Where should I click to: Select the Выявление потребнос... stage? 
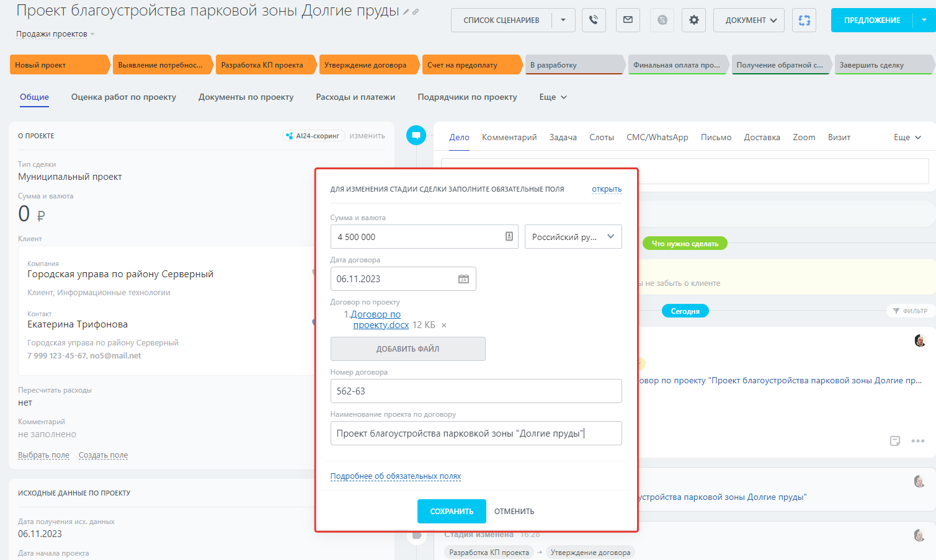click(x=163, y=64)
